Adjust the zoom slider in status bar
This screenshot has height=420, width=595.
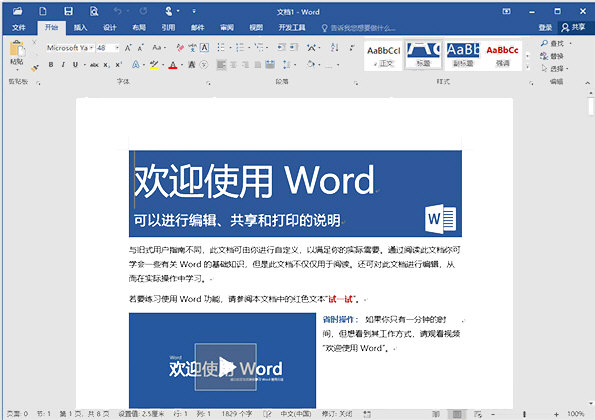tap(524, 414)
